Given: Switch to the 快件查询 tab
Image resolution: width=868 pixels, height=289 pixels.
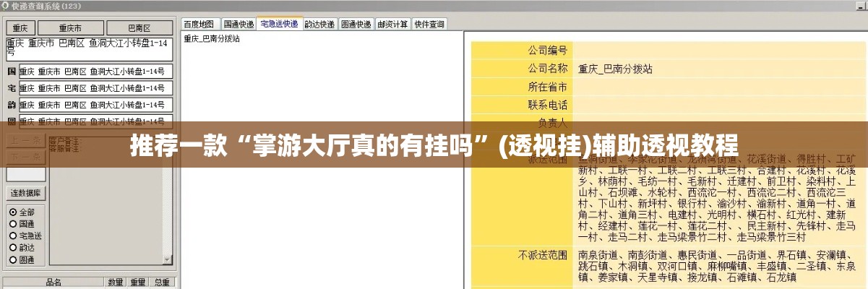Looking at the screenshot, I should coord(429,24).
